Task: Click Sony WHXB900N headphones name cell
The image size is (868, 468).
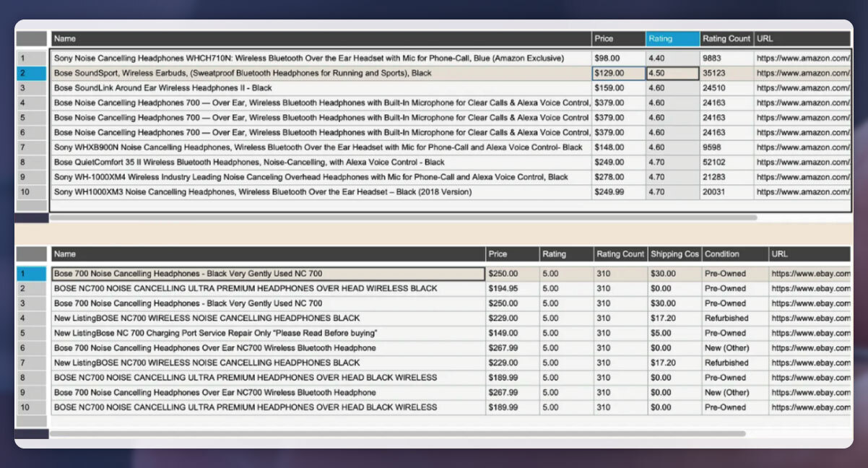Action: [321, 147]
